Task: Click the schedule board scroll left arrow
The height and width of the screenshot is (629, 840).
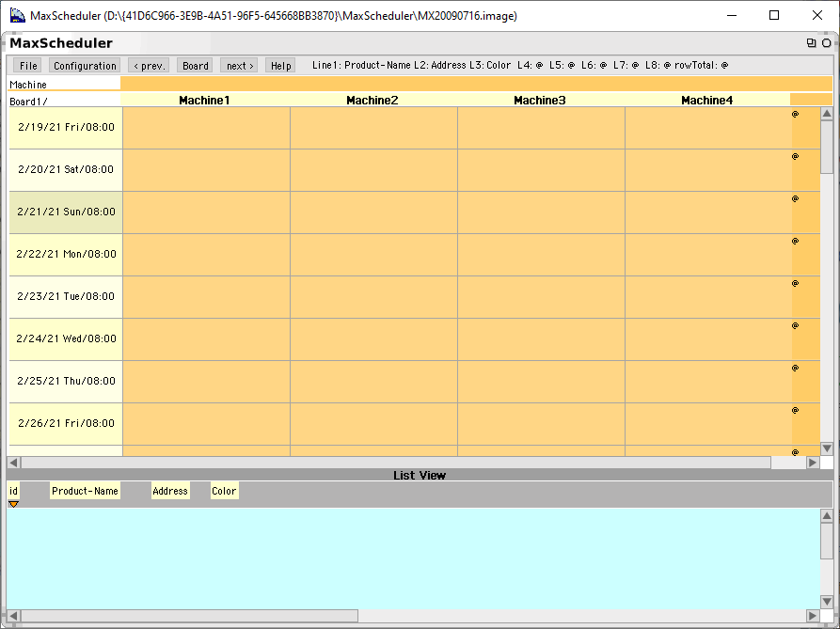Action: tap(13, 463)
